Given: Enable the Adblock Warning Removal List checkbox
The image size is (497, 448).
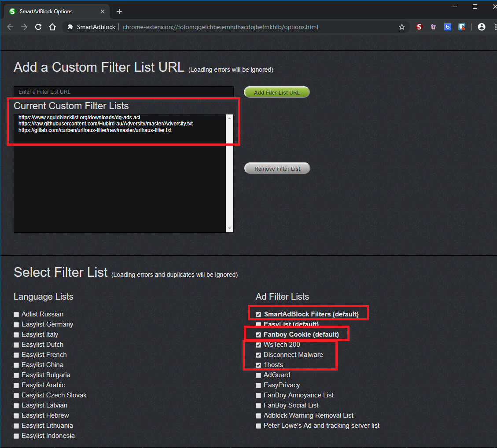Looking at the screenshot, I should pyautogui.click(x=258, y=416).
